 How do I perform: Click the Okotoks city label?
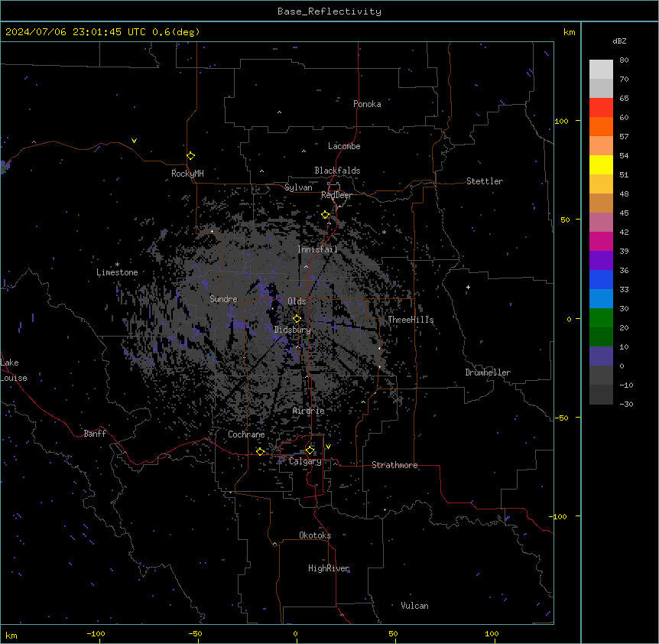315,535
